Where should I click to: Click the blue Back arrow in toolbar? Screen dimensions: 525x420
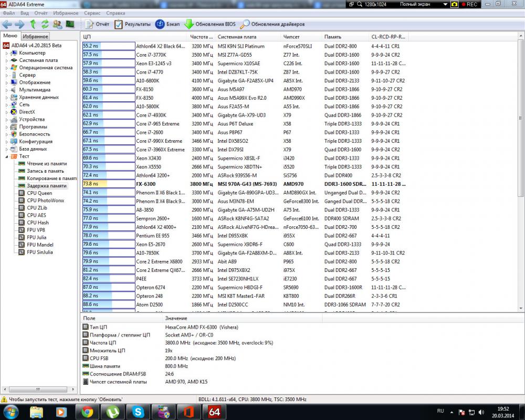pyautogui.click(x=7, y=24)
